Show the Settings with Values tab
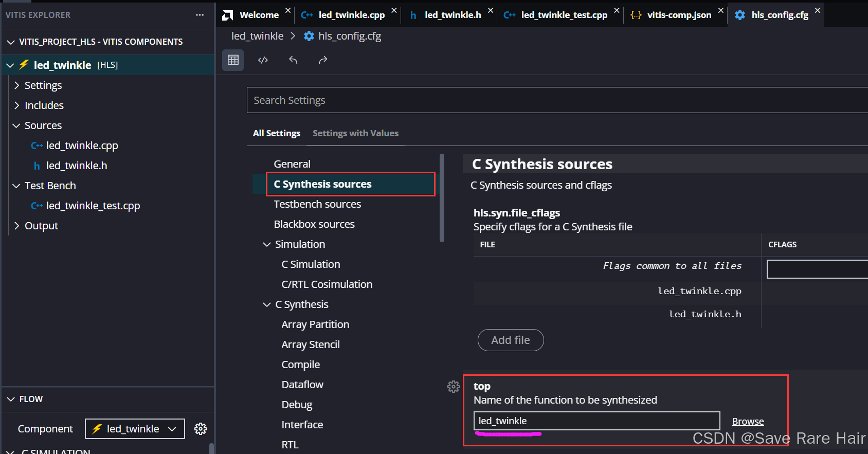This screenshot has width=868, height=454. coord(355,133)
